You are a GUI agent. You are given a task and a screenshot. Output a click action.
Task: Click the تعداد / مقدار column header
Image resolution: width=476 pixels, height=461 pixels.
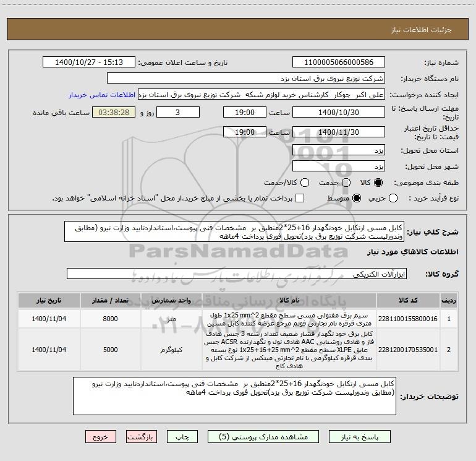point(110,300)
